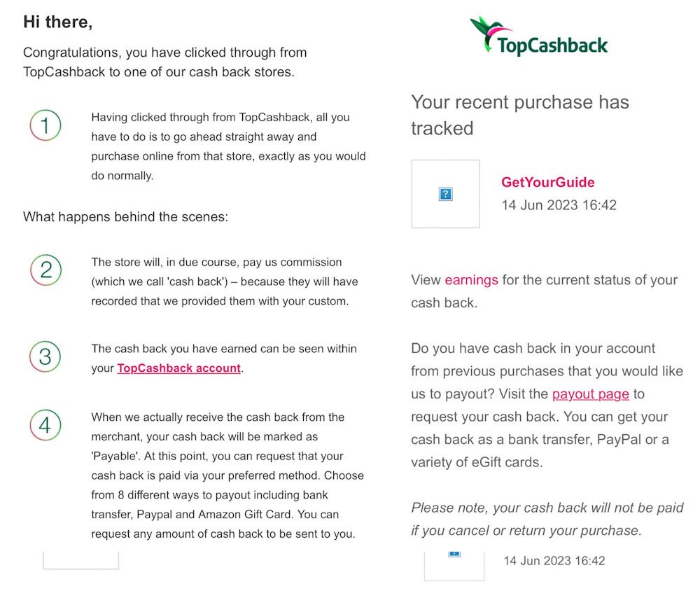The height and width of the screenshot is (591, 700).
Task: Open the TopCashback account link
Action: [x=178, y=368]
